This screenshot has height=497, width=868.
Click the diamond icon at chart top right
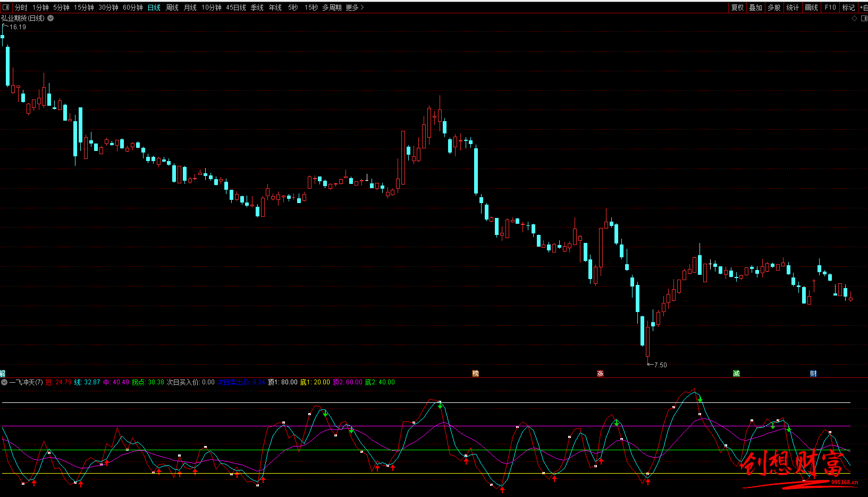point(855,18)
